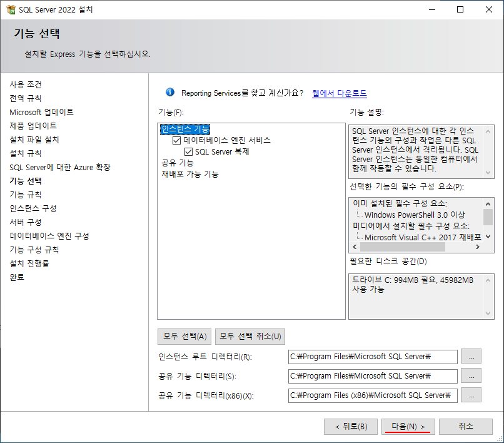Select the bold 기능 선택 step in sidebar
This screenshot has width=504, height=443.
click(26, 181)
